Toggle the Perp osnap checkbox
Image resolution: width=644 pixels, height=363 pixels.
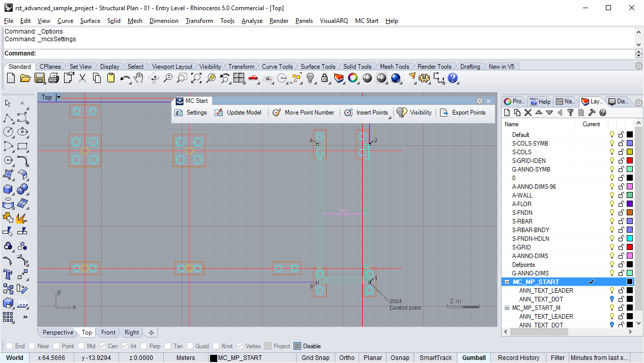click(x=143, y=346)
